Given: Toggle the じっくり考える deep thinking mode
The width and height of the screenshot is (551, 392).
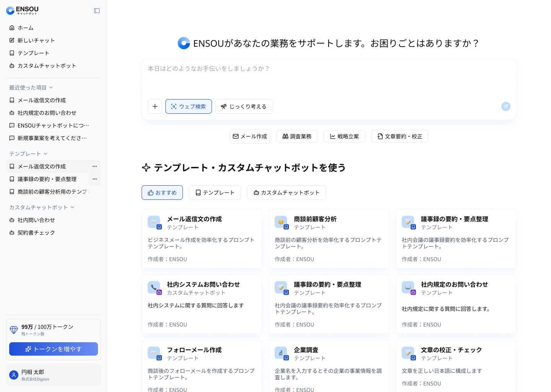Looking at the screenshot, I should [x=244, y=106].
